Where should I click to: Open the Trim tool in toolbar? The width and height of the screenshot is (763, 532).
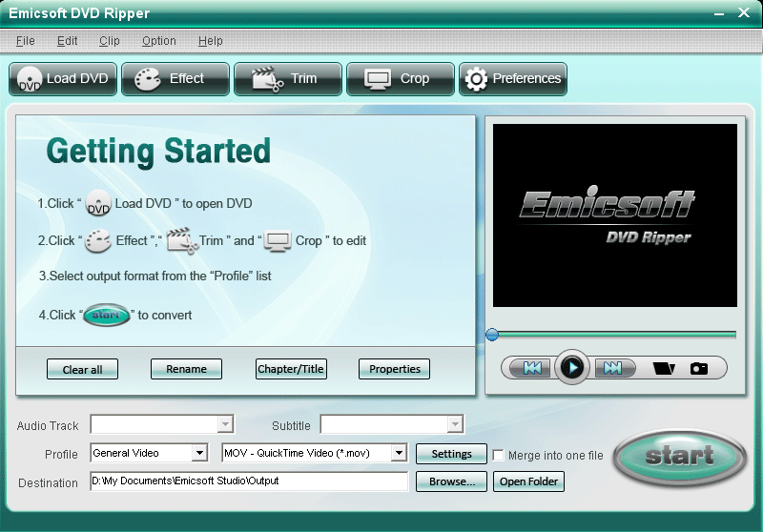point(288,79)
